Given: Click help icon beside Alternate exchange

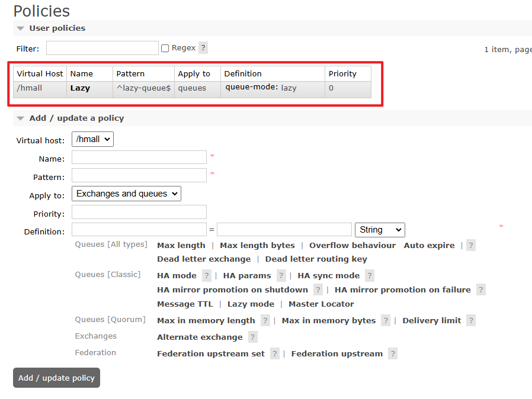Looking at the screenshot, I should point(253,337).
